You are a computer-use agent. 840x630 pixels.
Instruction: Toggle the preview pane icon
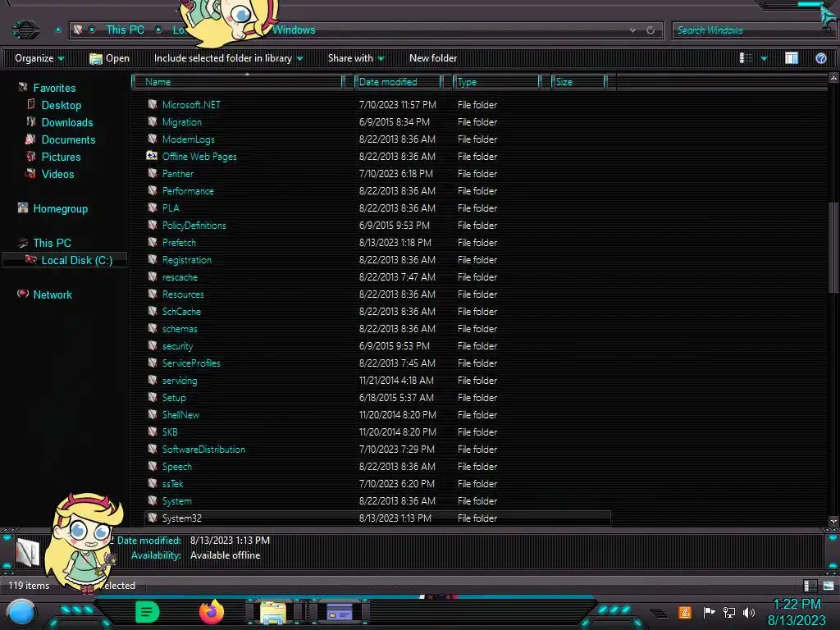(x=792, y=58)
